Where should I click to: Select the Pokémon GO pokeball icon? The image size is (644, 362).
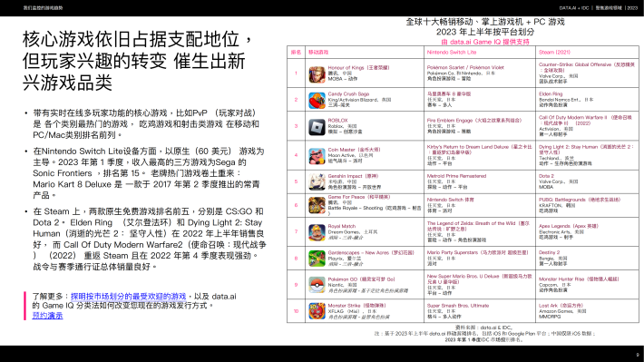click(x=317, y=285)
